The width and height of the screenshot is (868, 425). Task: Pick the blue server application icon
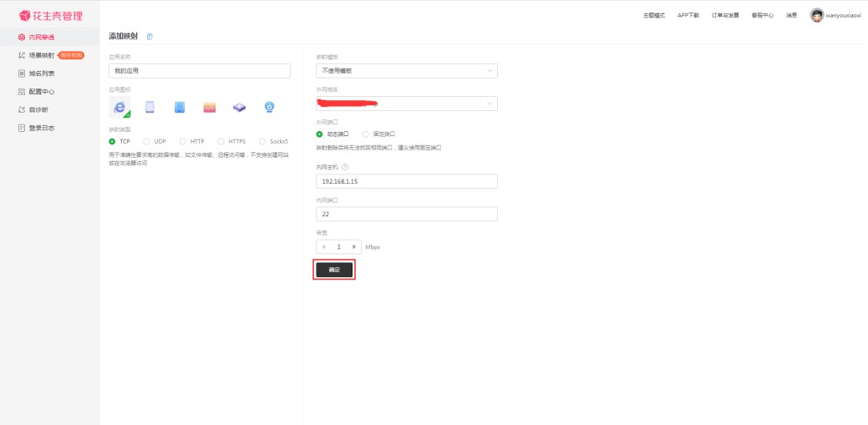180,107
